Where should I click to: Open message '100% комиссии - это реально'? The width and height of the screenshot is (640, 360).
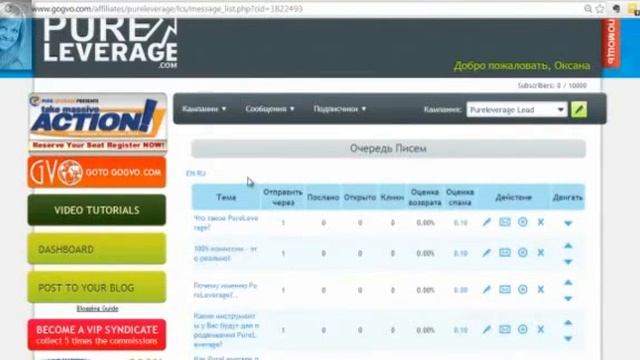point(225,253)
